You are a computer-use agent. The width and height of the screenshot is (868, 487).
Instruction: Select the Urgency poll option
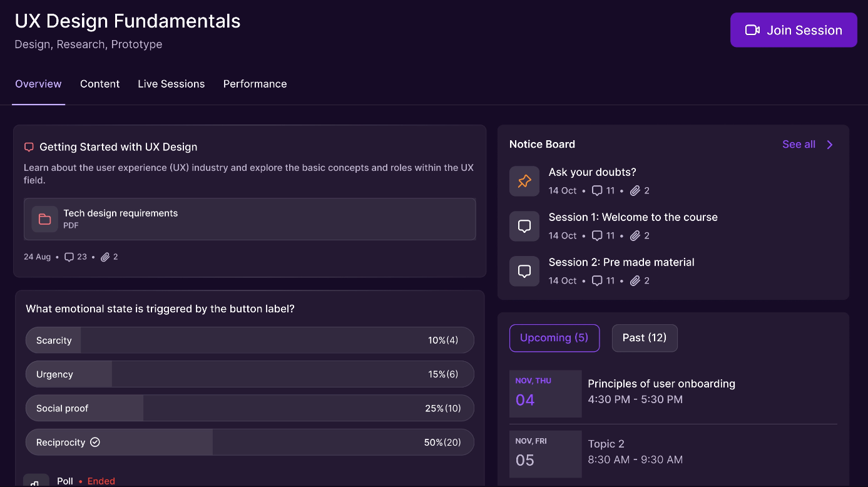250,374
